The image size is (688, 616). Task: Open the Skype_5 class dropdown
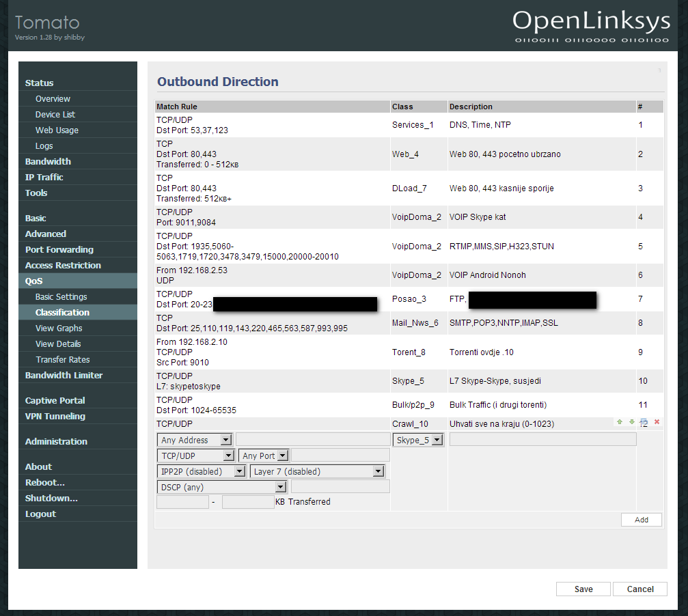click(x=419, y=440)
